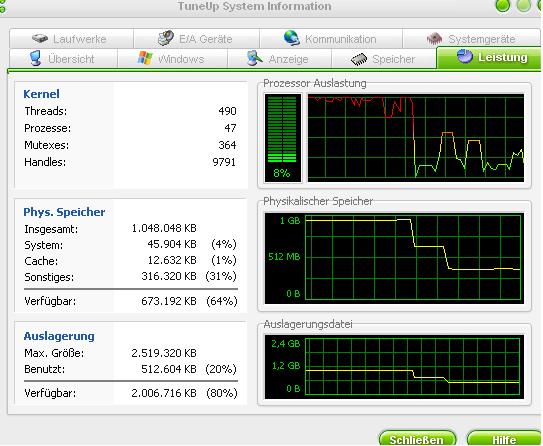This screenshot has height=446, width=543.
Task: Click the first green window control button
Action: click(x=502, y=6)
